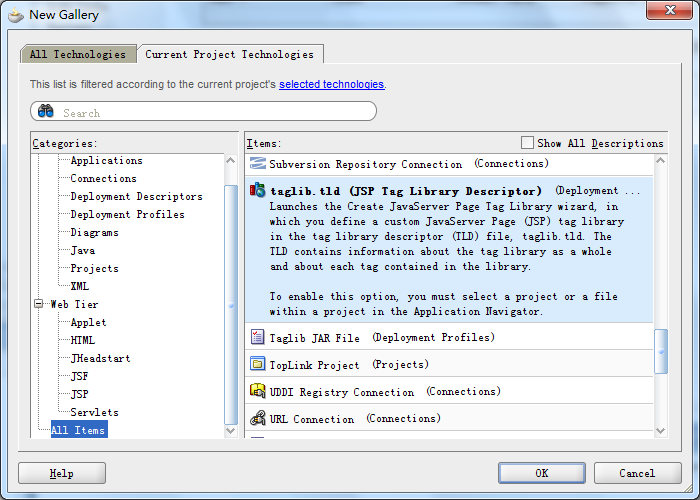This screenshot has height=500, width=700.
Task: Select Taglib JAR File item text
Action: 314,338
